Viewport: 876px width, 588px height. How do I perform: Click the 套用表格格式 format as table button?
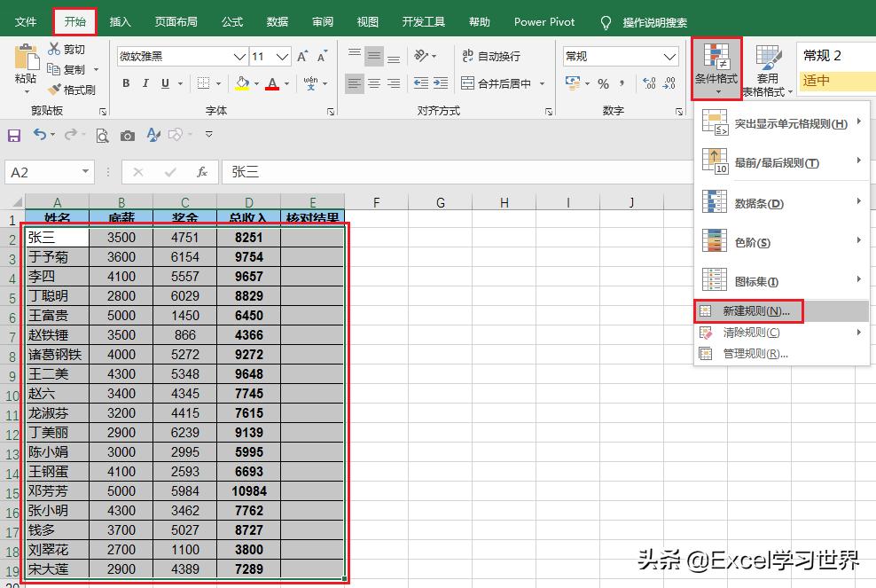click(767, 71)
